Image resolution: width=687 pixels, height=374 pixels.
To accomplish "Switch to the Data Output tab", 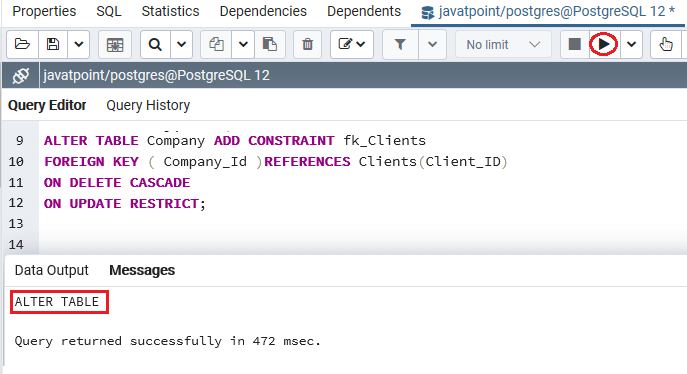I will pyautogui.click(x=52, y=270).
